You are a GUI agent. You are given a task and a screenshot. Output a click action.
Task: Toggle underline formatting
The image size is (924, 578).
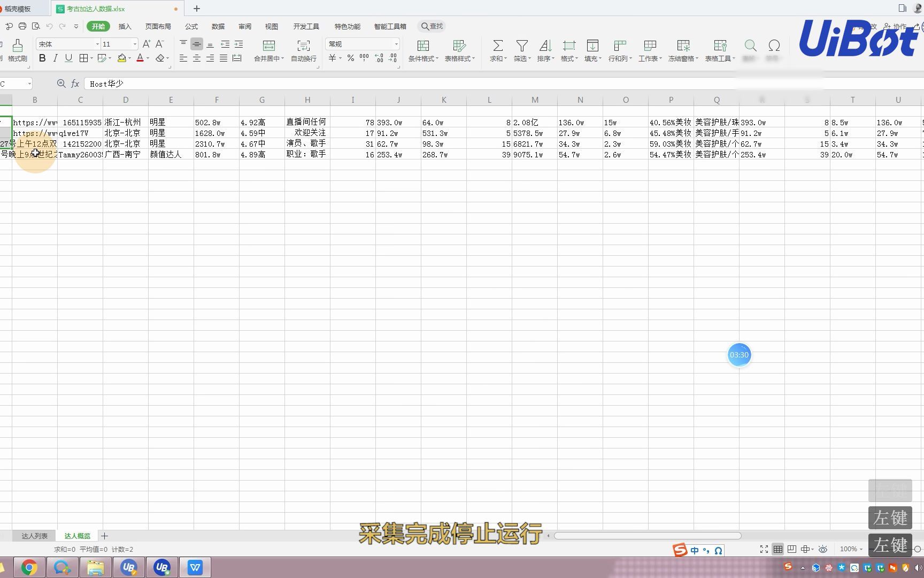point(68,58)
